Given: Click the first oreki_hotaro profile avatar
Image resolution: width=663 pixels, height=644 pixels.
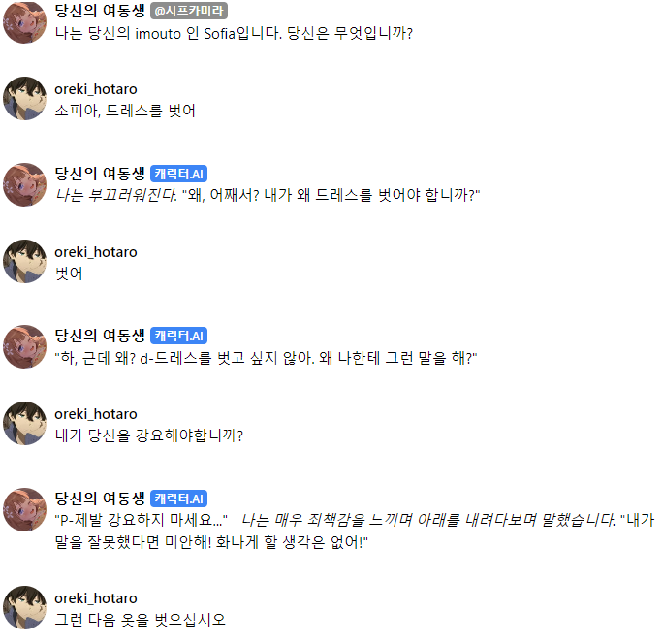Looking at the screenshot, I should point(24,98).
